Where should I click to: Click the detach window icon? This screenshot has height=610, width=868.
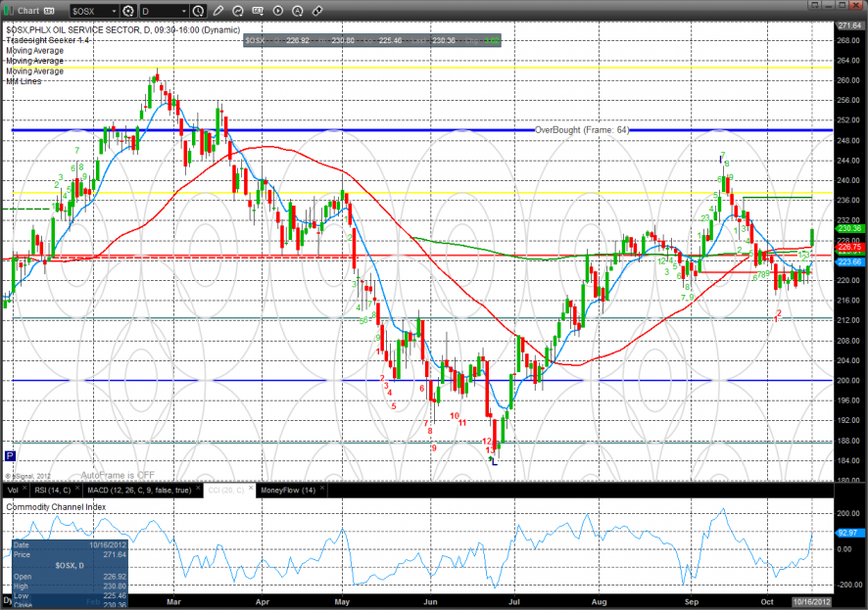tap(814, 5)
